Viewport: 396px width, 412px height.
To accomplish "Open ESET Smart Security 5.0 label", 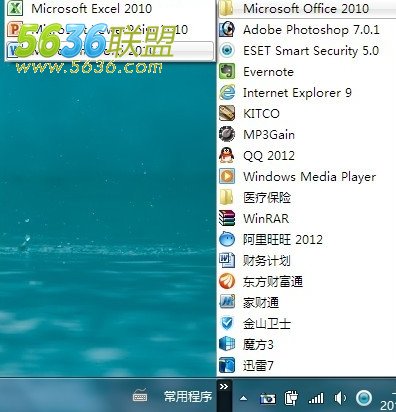I will coord(311,51).
